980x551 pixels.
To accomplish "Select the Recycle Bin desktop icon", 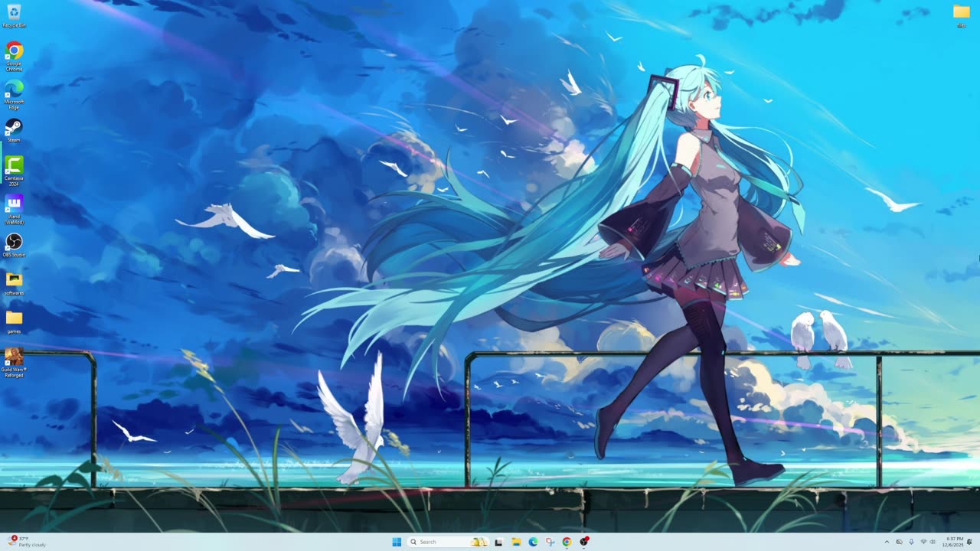I will pos(14,15).
